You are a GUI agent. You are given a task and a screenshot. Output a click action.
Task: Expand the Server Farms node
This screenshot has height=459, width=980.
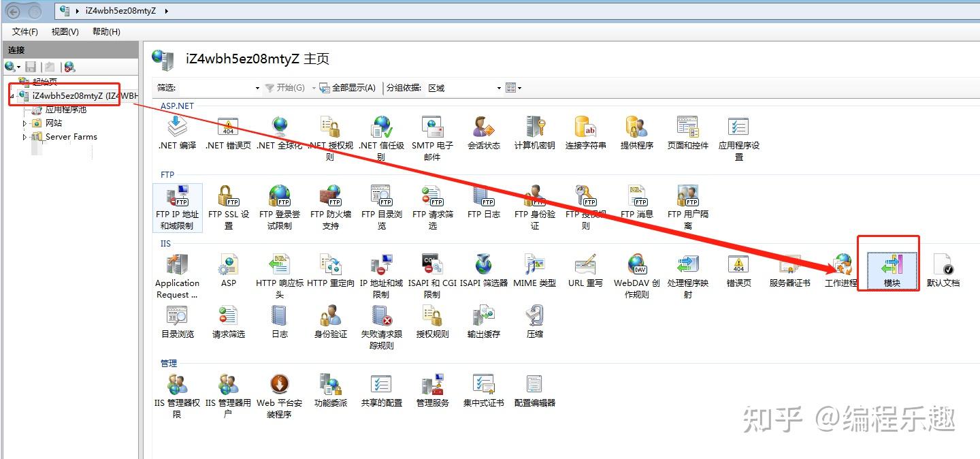click(x=24, y=136)
